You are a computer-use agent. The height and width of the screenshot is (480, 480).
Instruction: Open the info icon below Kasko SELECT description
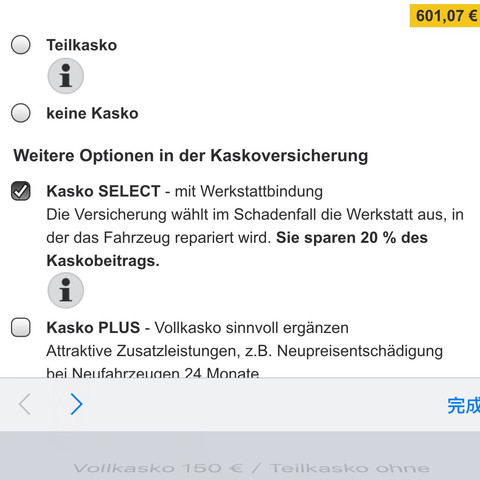click(x=66, y=290)
